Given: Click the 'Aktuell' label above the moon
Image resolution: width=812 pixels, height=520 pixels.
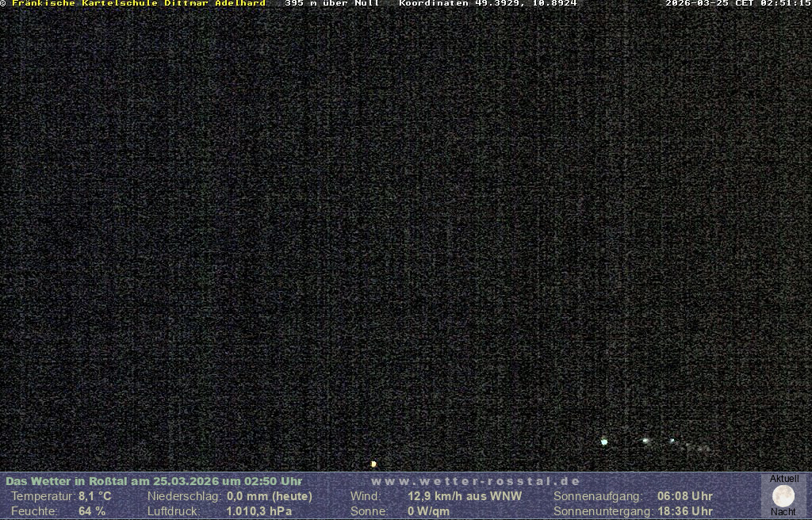Looking at the screenshot, I should [784, 479].
